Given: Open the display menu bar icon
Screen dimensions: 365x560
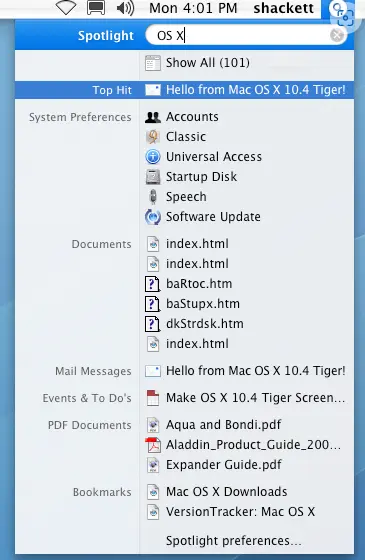Looking at the screenshot, I should coord(96,8).
